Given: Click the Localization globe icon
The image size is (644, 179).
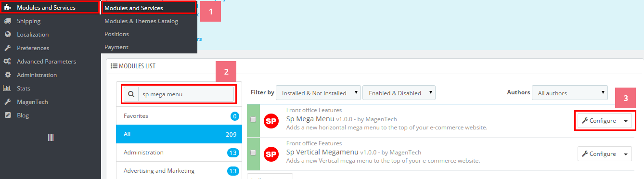Looking at the screenshot, I should (7, 35).
